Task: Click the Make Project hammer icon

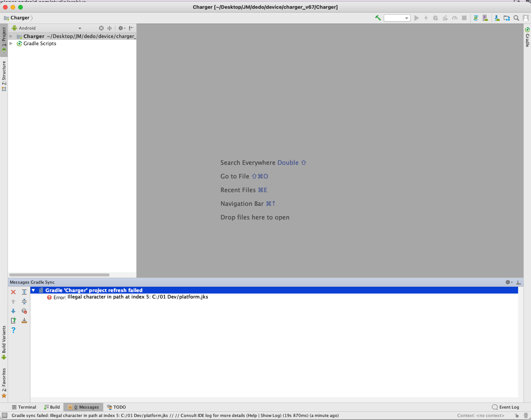Action: [378, 18]
